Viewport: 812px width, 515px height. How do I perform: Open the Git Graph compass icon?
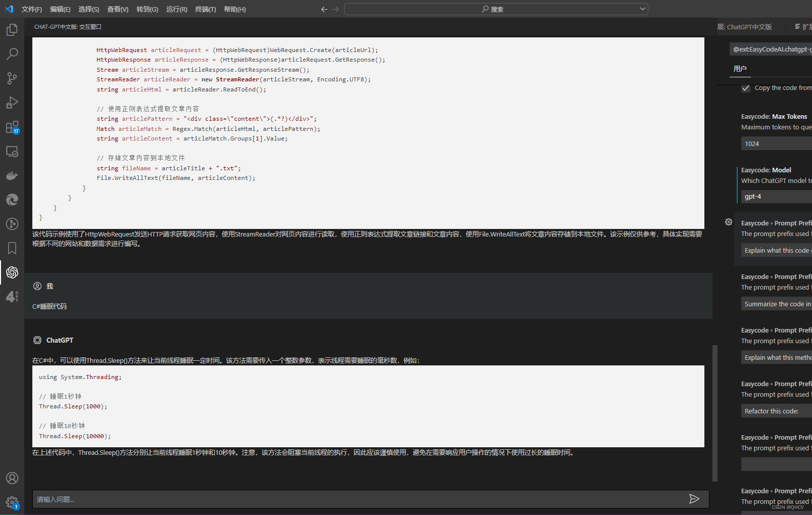[x=12, y=224]
